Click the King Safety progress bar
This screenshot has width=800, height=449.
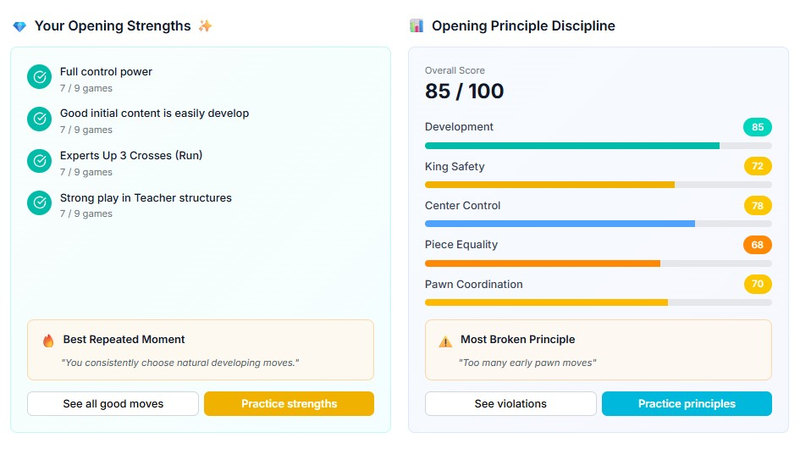click(x=598, y=185)
